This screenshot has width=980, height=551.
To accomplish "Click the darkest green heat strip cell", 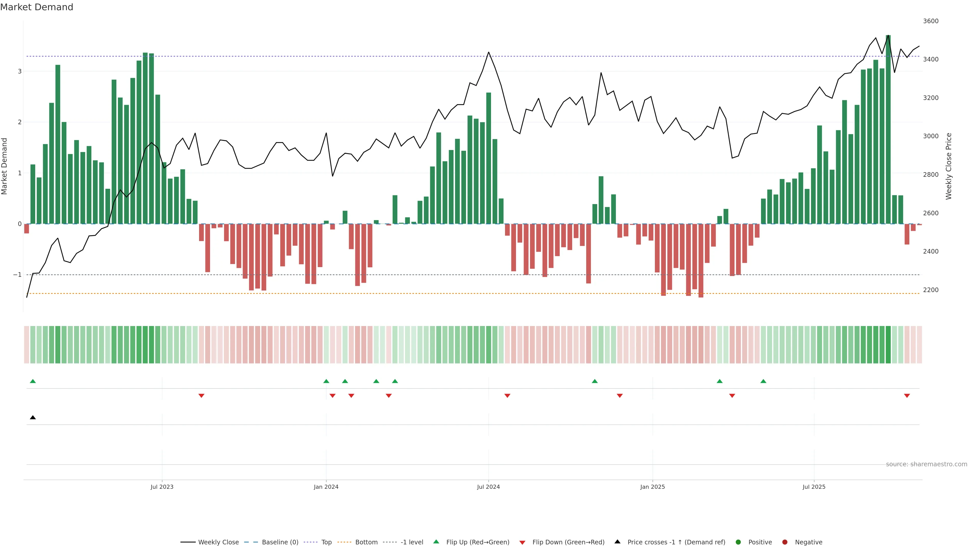I will click(x=888, y=345).
